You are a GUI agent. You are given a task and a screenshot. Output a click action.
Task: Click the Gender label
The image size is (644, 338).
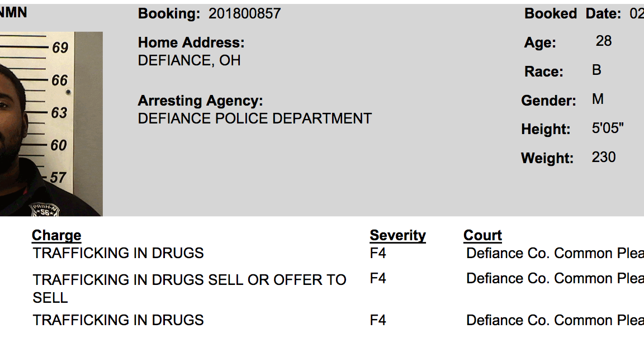548,101
